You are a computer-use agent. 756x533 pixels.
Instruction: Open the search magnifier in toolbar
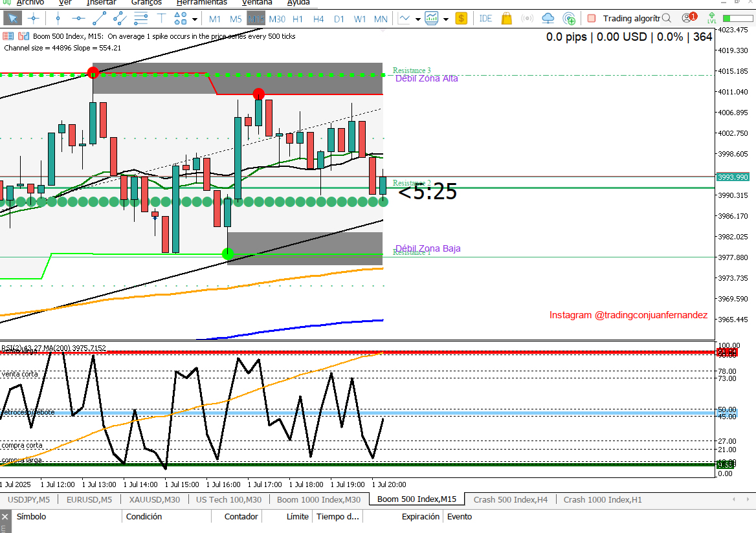pos(667,19)
